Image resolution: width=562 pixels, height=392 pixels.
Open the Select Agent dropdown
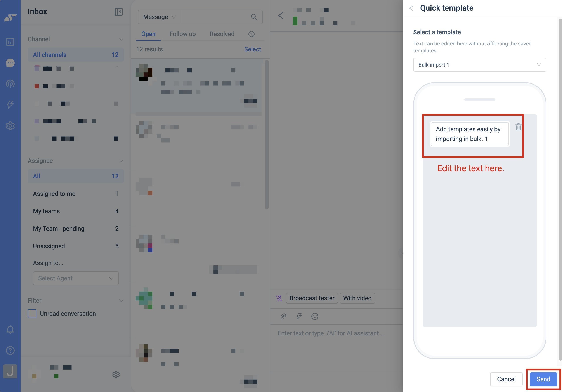76,278
